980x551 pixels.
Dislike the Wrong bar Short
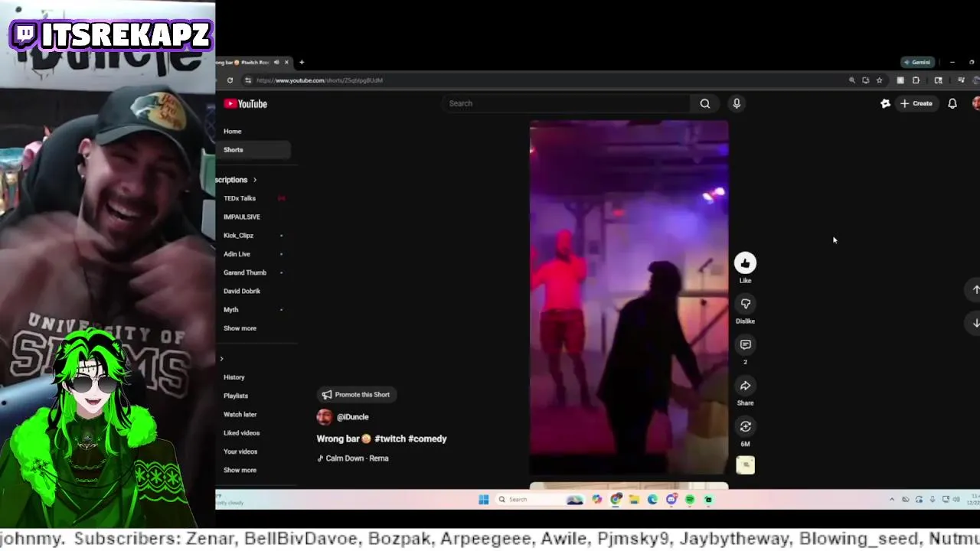(x=745, y=304)
